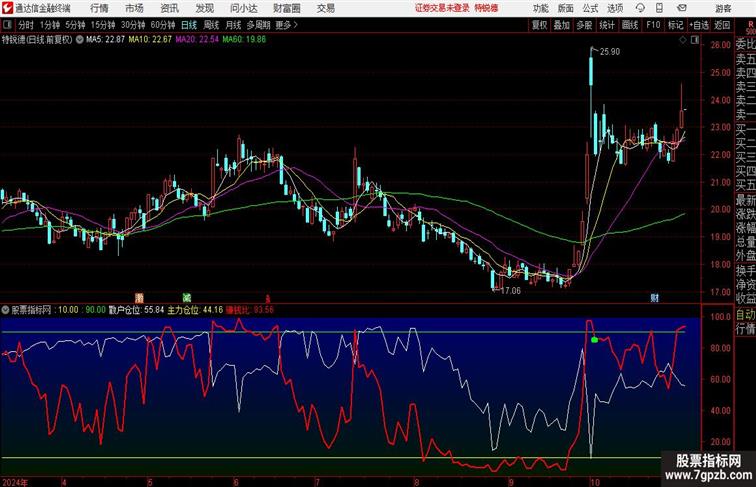This screenshot has height=487, width=756.
Task: Expand the 更多 periods list
Action: [x=287, y=25]
